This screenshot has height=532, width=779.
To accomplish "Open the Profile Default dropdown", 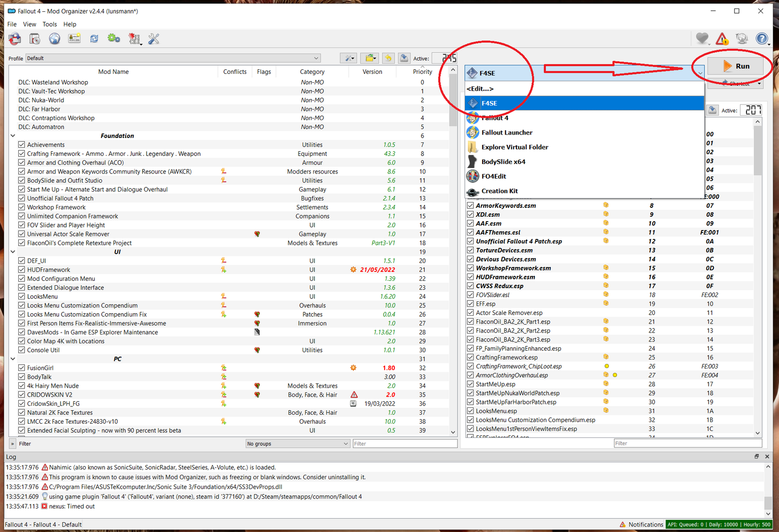I will (173, 58).
